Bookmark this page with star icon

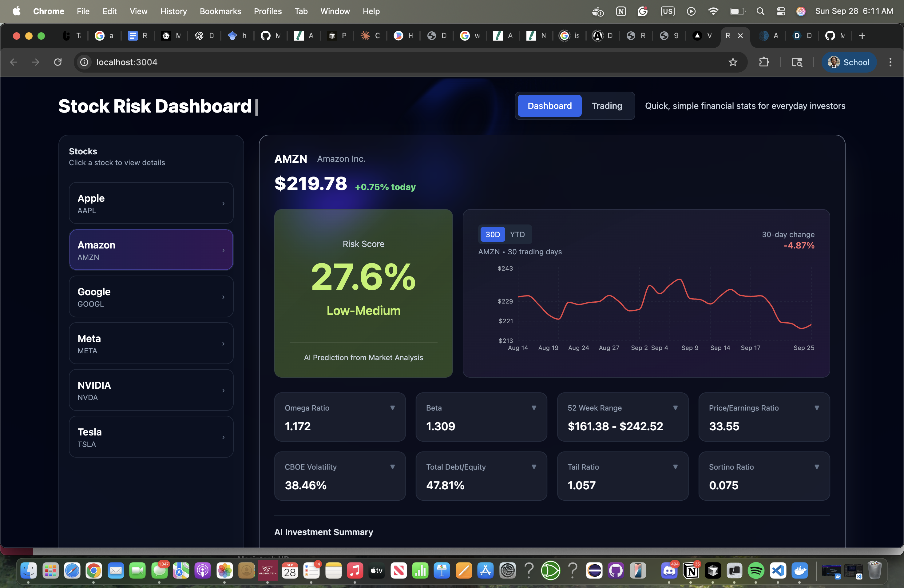click(x=733, y=62)
